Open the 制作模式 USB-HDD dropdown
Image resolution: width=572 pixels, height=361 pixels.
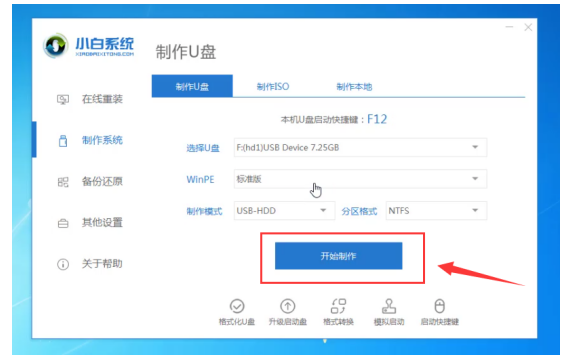click(x=284, y=210)
